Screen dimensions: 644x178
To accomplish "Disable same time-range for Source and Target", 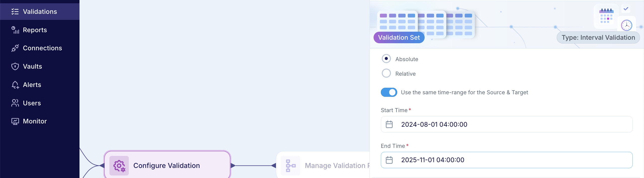I will point(389,92).
